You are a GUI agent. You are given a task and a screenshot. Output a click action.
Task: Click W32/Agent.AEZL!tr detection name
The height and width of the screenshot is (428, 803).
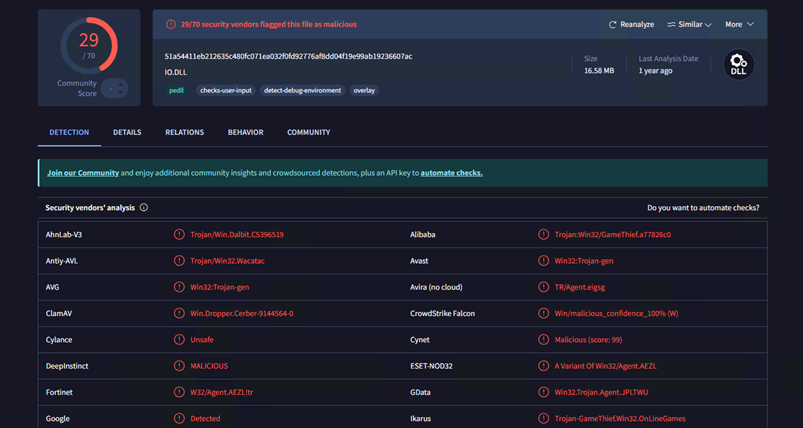tap(223, 392)
